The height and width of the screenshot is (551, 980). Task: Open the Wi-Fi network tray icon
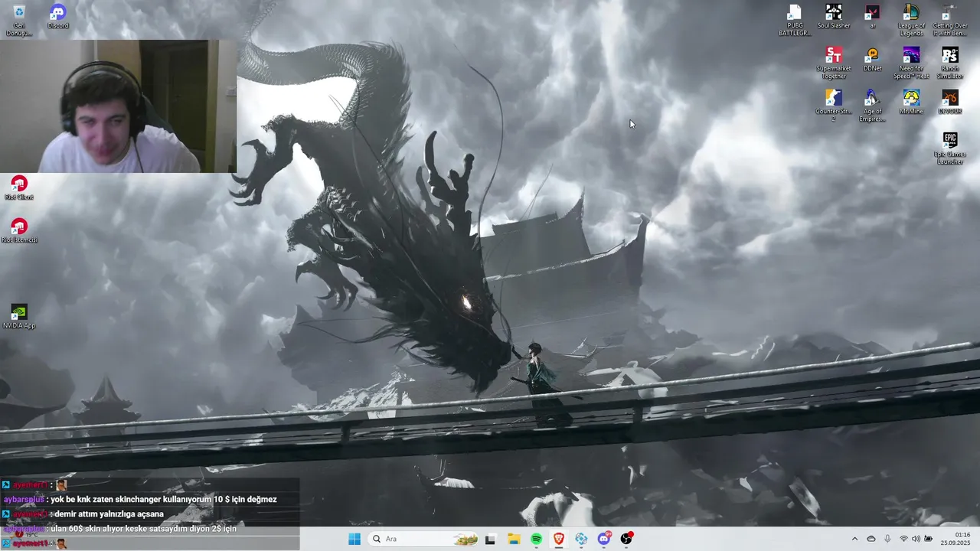tap(903, 539)
